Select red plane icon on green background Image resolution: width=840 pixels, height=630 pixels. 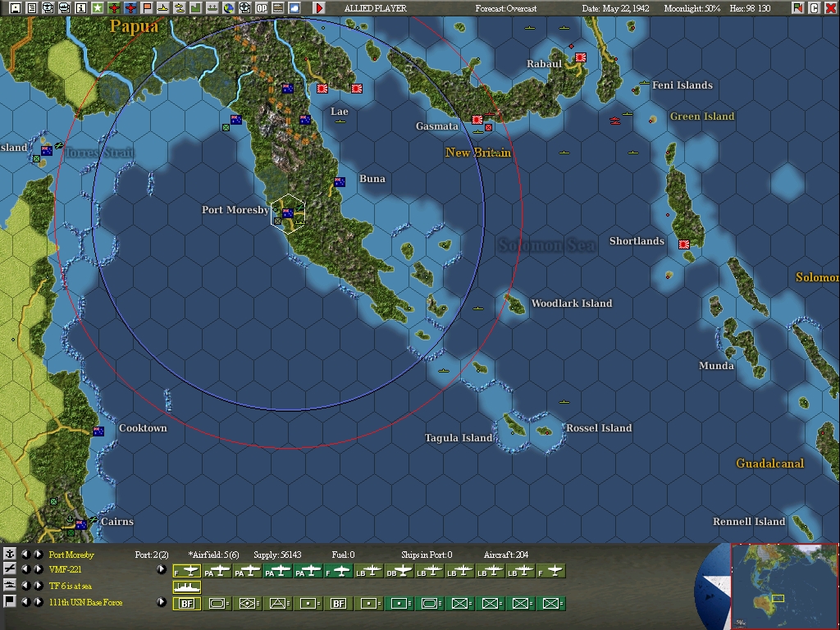(113, 7)
